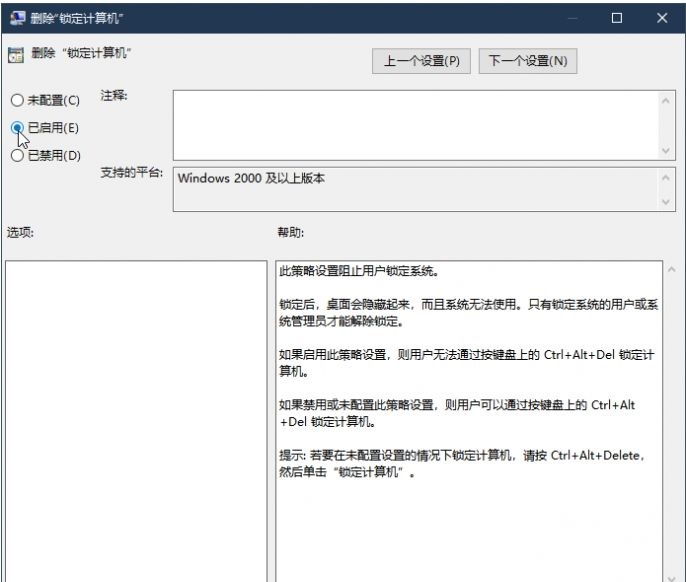Click the help paragraph starting with 提示
686x582 pixels.
click(x=462, y=464)
